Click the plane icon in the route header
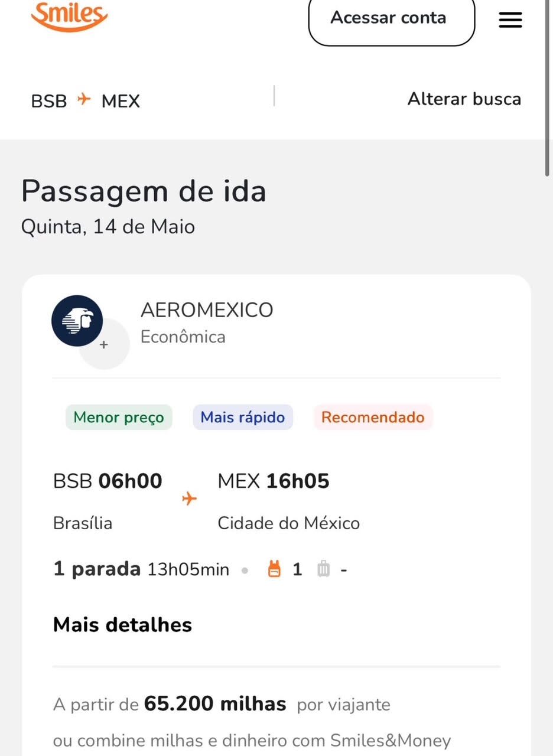 84,99
